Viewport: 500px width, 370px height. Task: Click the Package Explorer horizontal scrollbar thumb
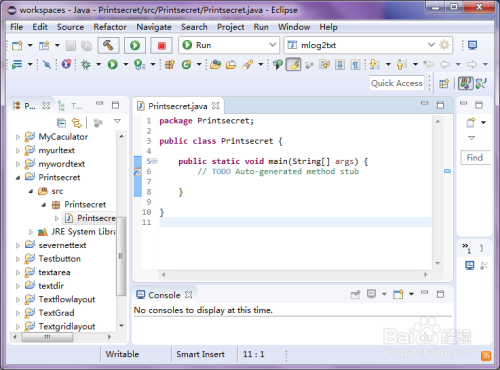[47, 337]
